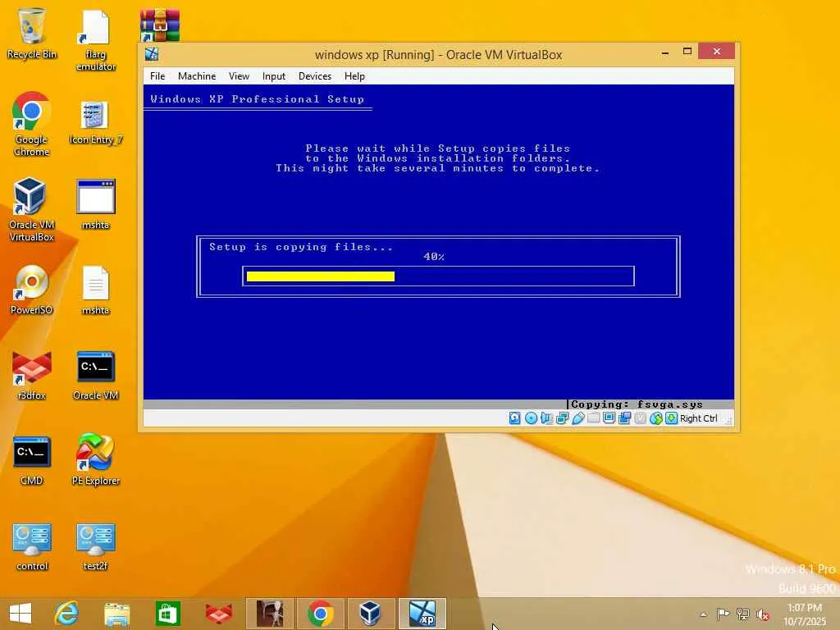Open the network tray icon
This screenshot has height=630, width=840.
click(x=742, y=614)
